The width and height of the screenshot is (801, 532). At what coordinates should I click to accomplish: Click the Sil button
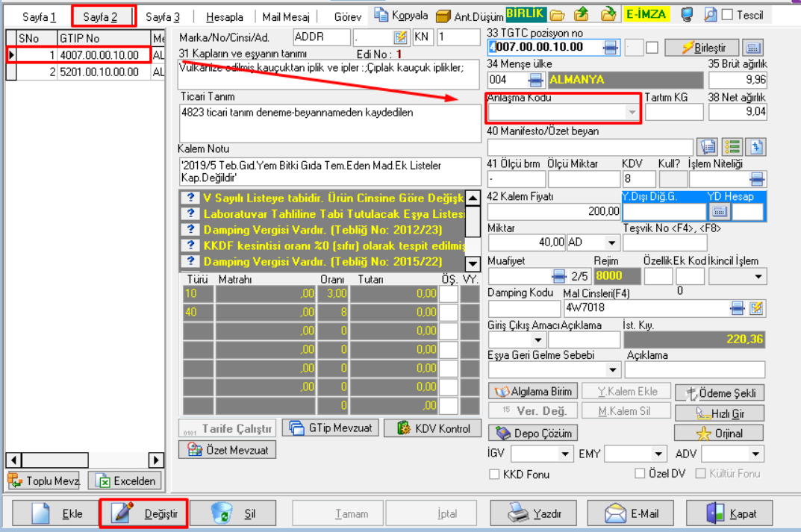point(234,513)
